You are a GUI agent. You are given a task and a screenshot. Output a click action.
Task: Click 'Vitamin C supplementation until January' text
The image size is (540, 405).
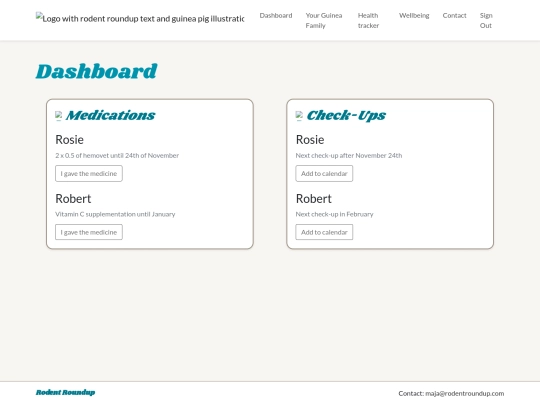[115, 214]
